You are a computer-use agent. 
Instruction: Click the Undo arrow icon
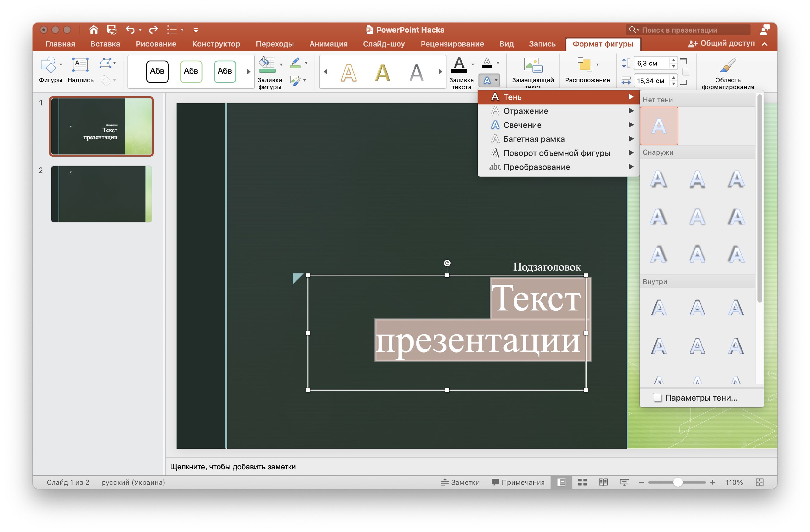click(x=130, y=30)
